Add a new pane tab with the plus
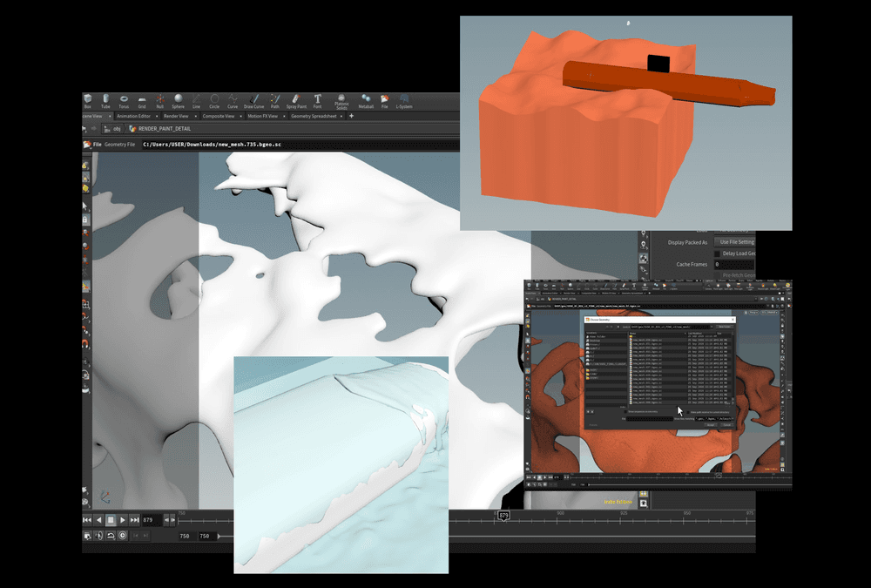The width and height of the screenshot is (871, 588). point(352,115)
